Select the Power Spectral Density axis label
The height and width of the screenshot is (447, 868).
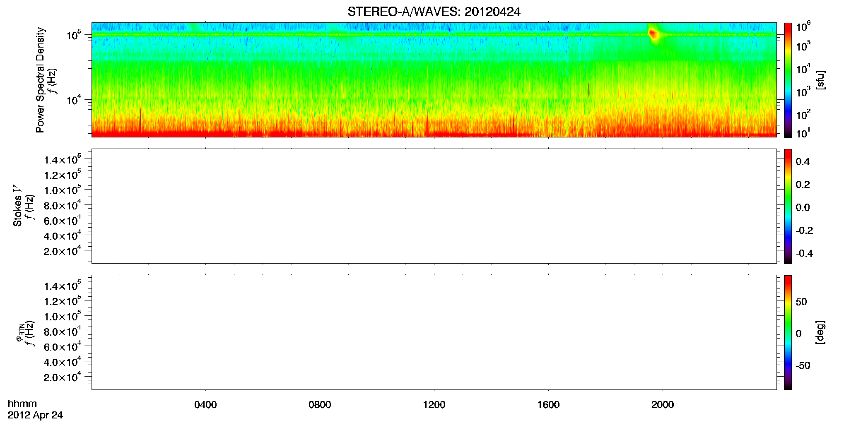coord(40,80)
